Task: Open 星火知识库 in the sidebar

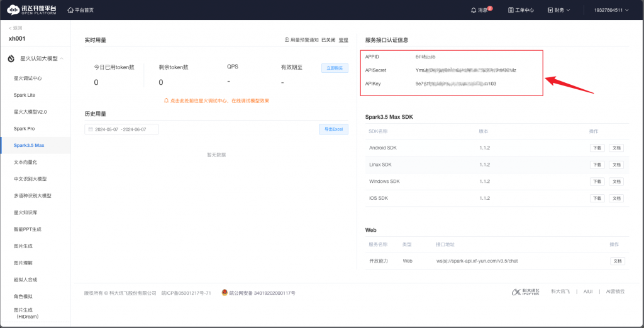Action: 25,212
